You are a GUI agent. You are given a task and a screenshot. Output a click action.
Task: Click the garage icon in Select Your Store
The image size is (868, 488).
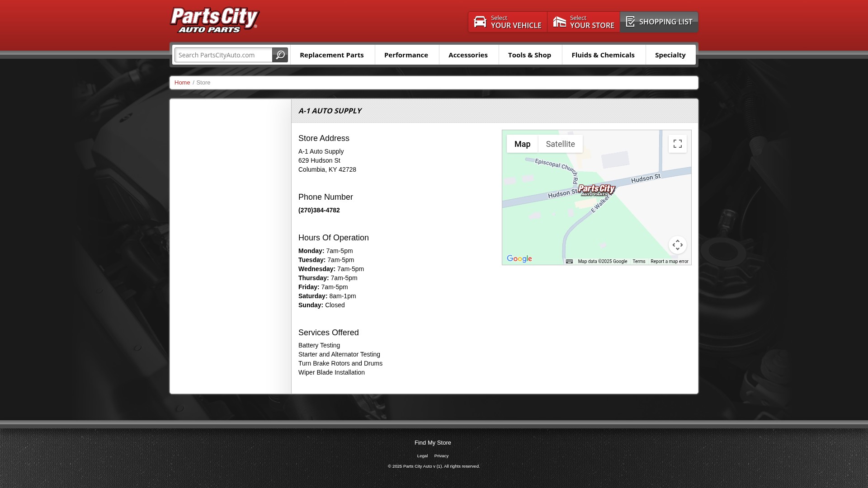click(560, 22)
